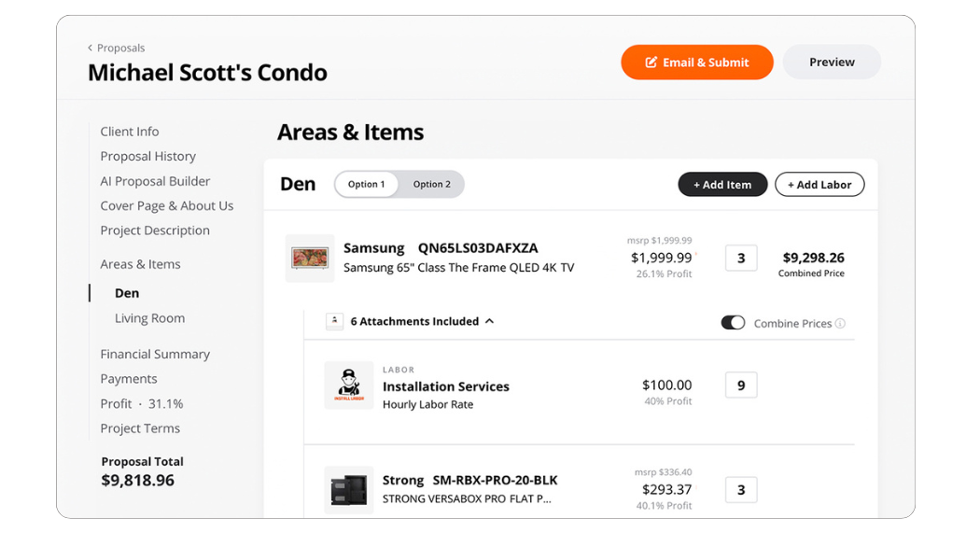This screenshot has width=980, height=560.
Task: Open the Areas & Items section
Action: (x=140, y=264)
